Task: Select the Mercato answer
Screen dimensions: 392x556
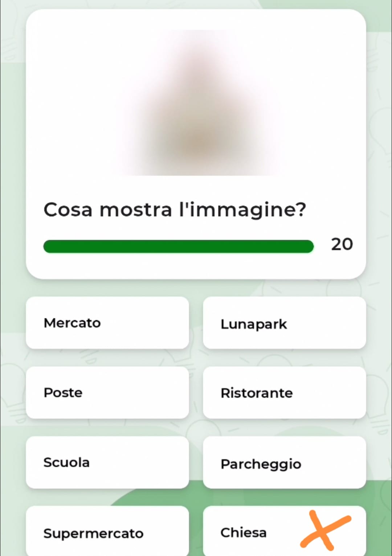Action: coord(107,323)
